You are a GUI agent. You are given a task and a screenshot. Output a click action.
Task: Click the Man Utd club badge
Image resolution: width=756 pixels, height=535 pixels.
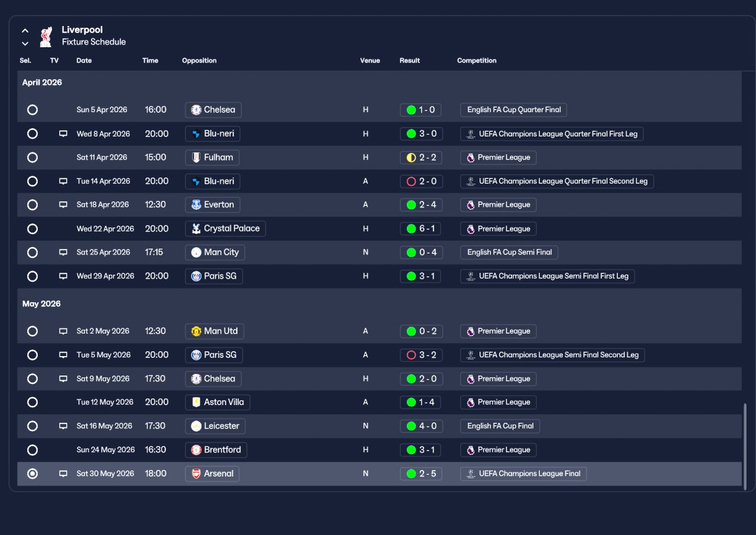tap(196, 331)
